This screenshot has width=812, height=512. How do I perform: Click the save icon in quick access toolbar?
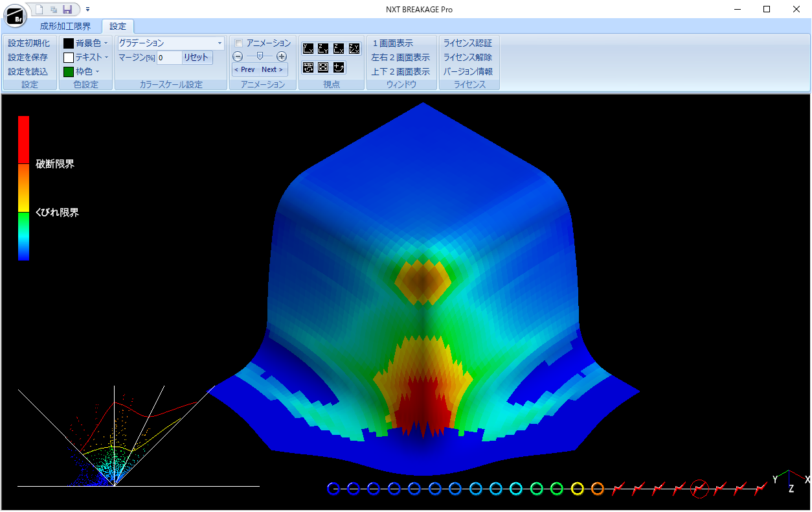point(67,9)
